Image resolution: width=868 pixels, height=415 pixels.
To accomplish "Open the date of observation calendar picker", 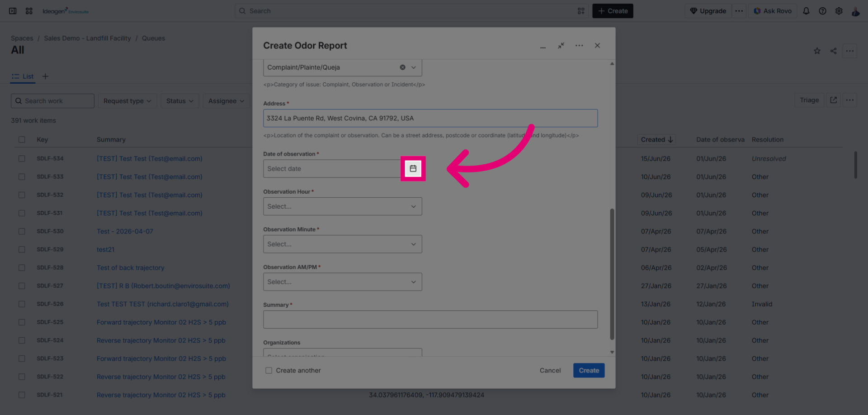I will tap(413, 168).
